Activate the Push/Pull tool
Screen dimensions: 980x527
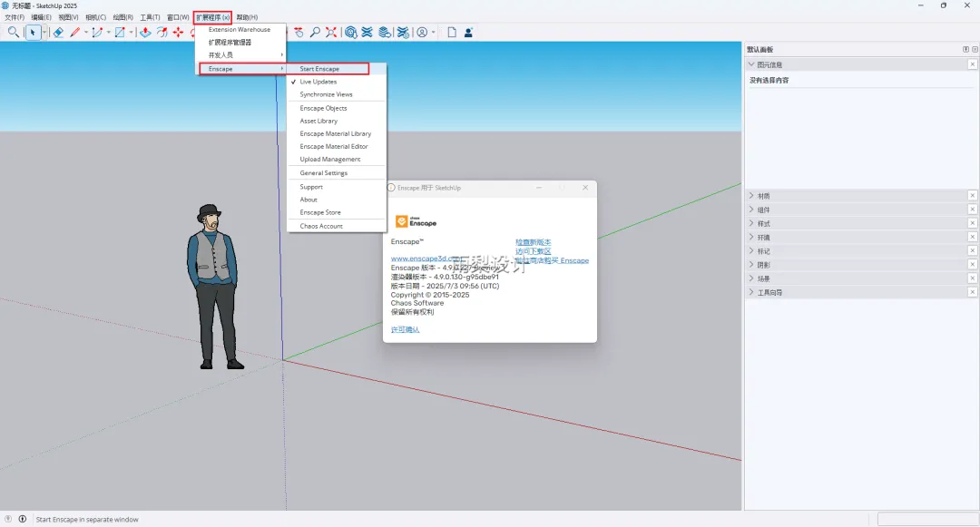(x=145, y=32)
